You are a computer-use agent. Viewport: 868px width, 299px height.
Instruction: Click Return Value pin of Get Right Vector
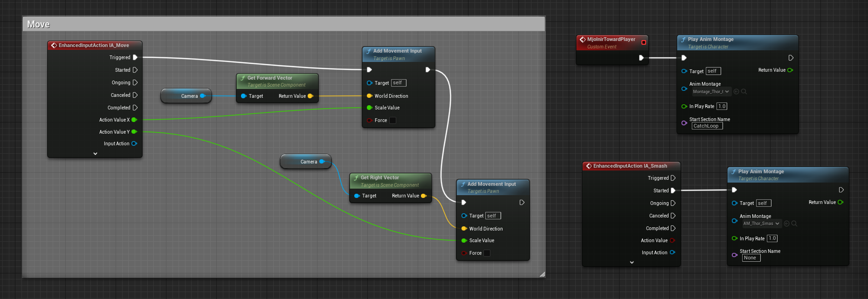pos(424,196)
